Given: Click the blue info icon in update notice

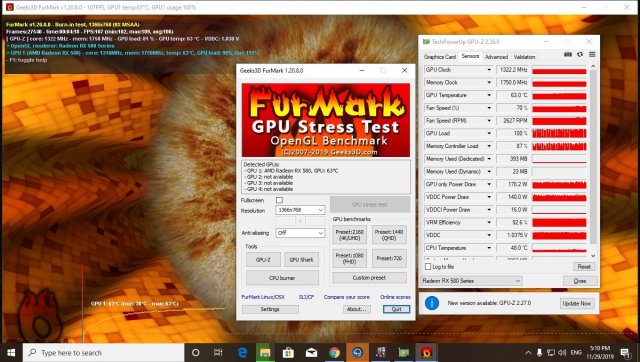Looking at the screenshot, I should pyautogui.click(x=432, y=303).
